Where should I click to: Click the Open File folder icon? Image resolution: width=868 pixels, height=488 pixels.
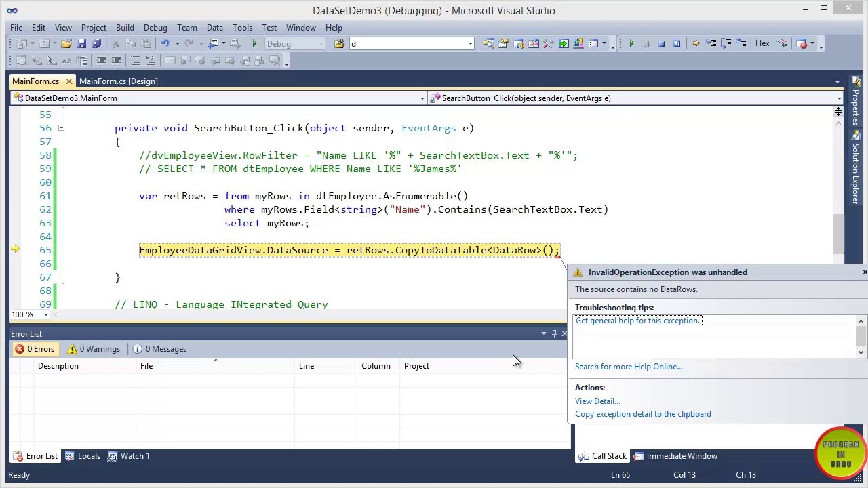[x=66, y=44]
